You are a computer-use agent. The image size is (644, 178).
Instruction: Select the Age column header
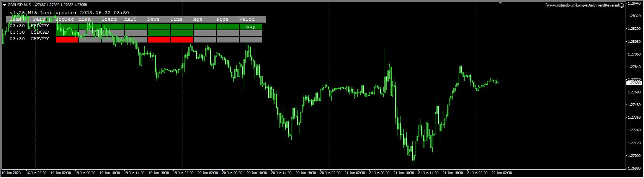[x=198, y=19]
